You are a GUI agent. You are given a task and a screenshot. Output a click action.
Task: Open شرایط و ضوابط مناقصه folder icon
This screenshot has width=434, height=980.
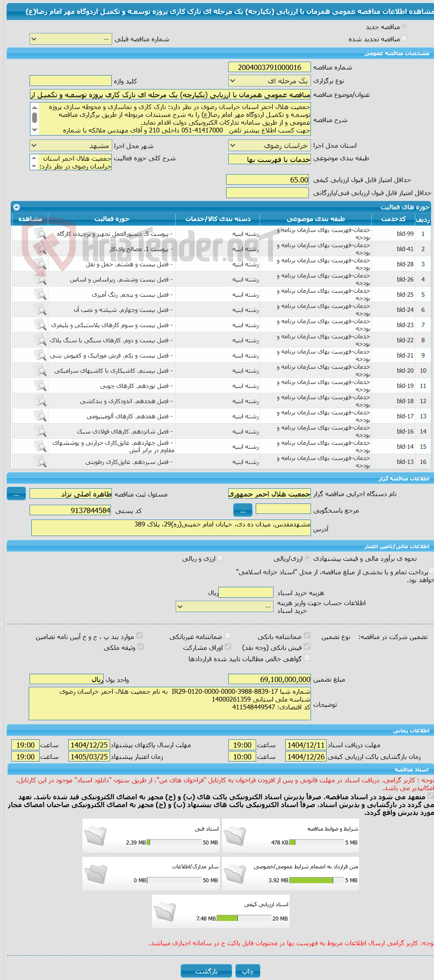235,835
